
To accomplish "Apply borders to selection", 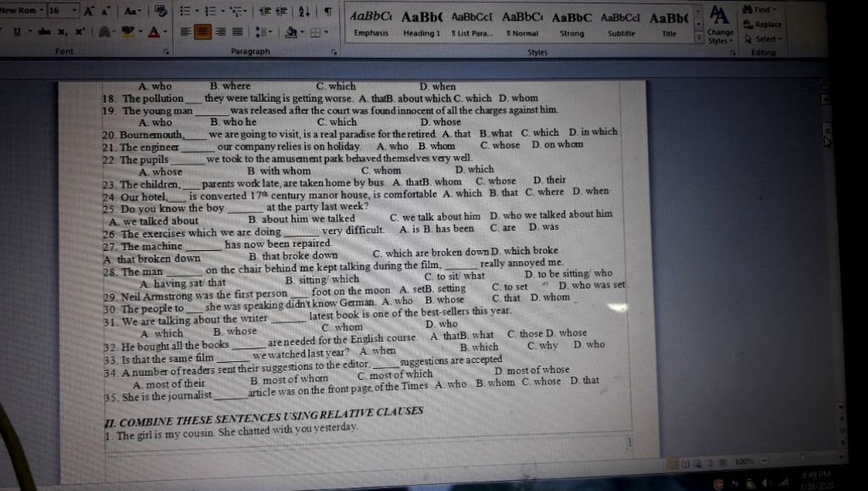I will (316, 33).
